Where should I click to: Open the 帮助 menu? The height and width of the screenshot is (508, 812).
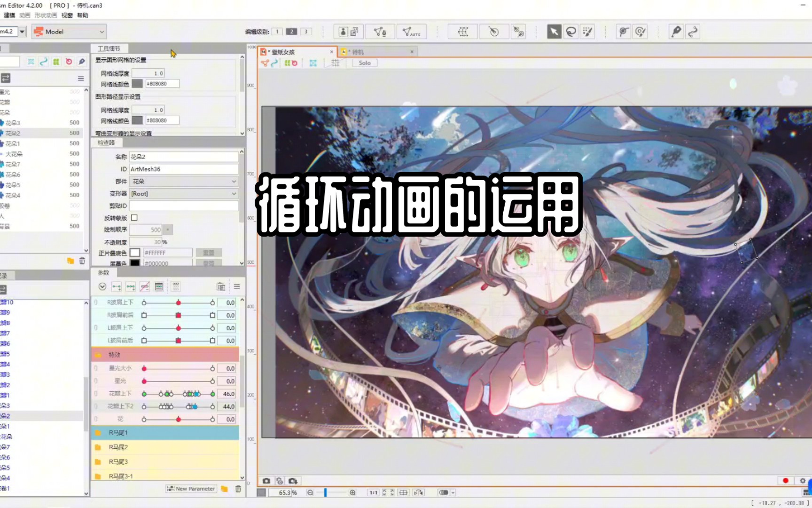pyautogui.click(x=83, y=15)
